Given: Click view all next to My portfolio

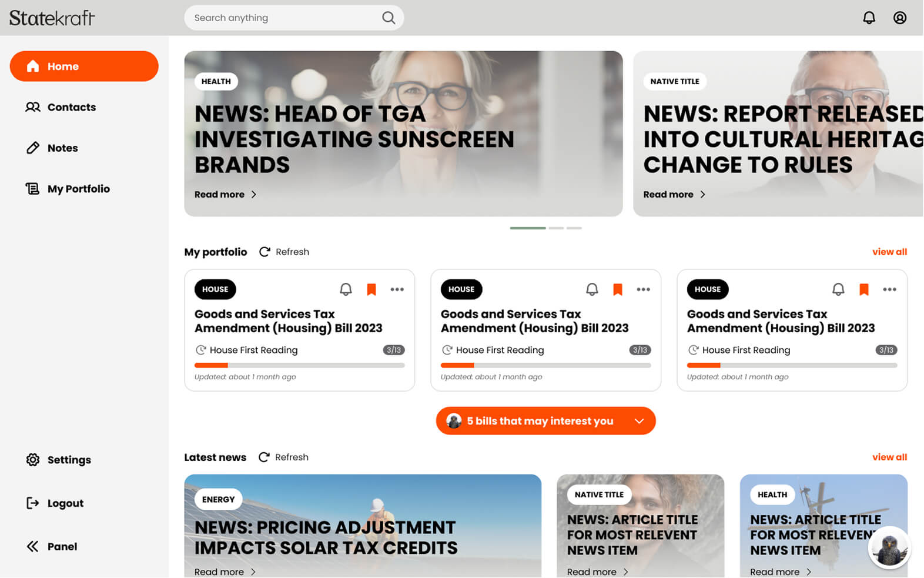Looking at the screenshot, I should click(889, 252).
